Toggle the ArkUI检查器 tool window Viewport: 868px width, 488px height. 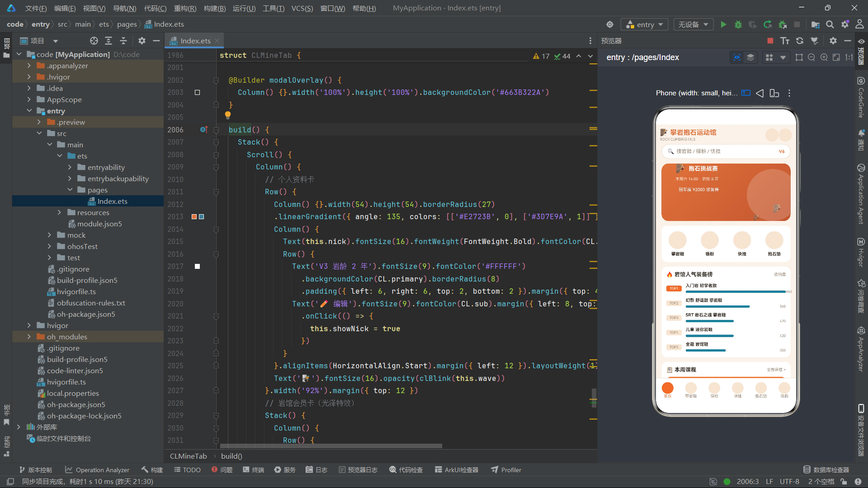pos(457,470)
